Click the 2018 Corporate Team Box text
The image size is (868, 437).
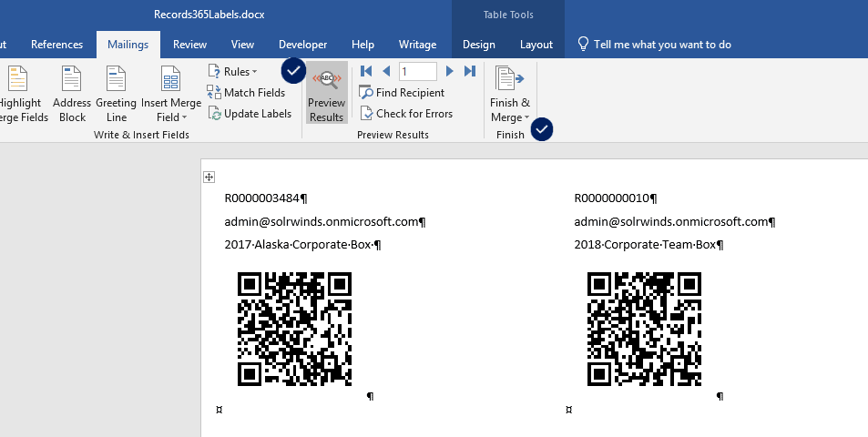point(645,245)
